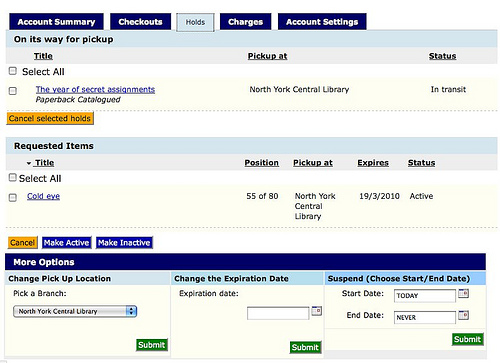Submit the Change the Expiration Date form
Image resolution: width=500 pixels, height=363 pixels.
[x=305, y=347]
